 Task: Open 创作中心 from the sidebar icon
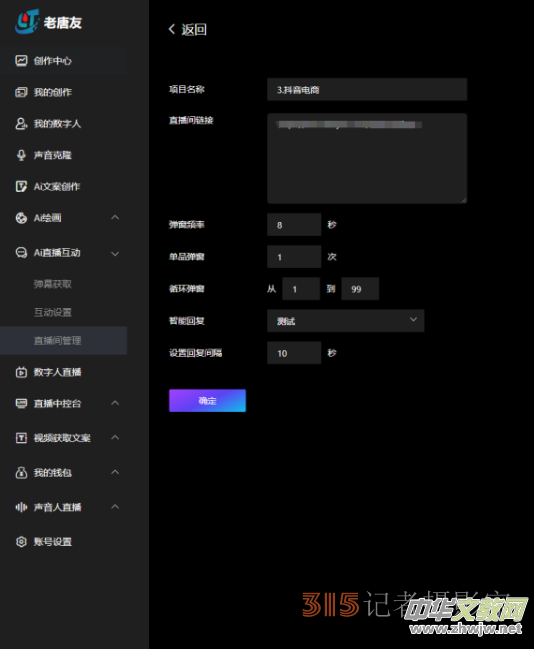point(21,61)
